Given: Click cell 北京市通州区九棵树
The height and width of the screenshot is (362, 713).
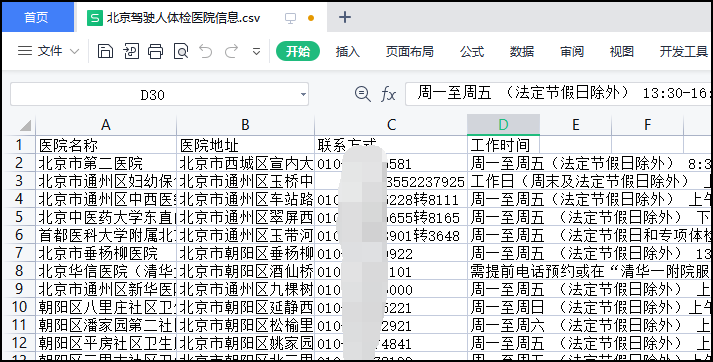Looking at the screenshot, I should (245, 289).
